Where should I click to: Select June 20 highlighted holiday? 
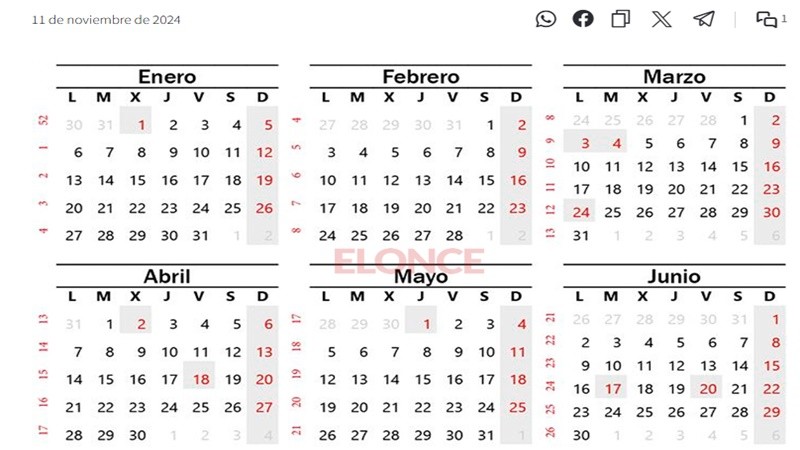tap(708, 389)
